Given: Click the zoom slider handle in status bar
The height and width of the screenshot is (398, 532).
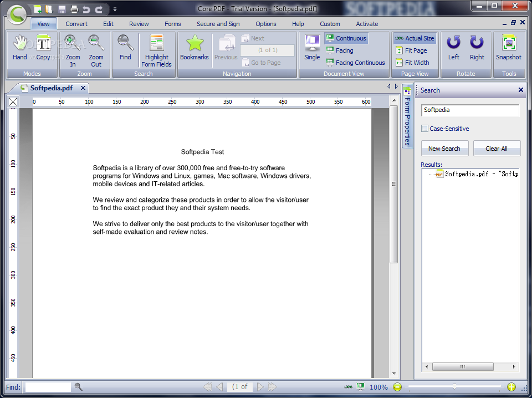Looking at the screenshot, I should click(x=454, y=386).
